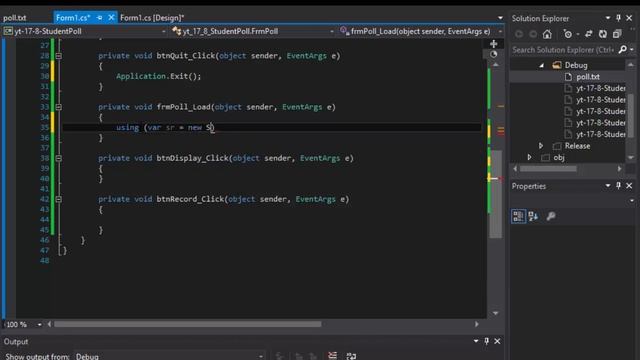Click the Search Solution Explorer input box
Viewport: 640px width, 360px height.
pyautogui.click(x=563, y=49)
